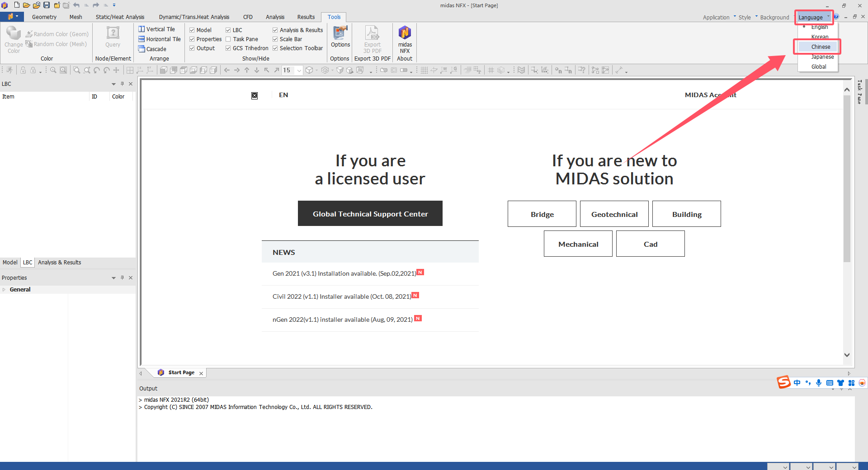The width and height of the screenshot is (868, 470).
Task: Click the help question mark icon top-right
Action: [836, 17]
